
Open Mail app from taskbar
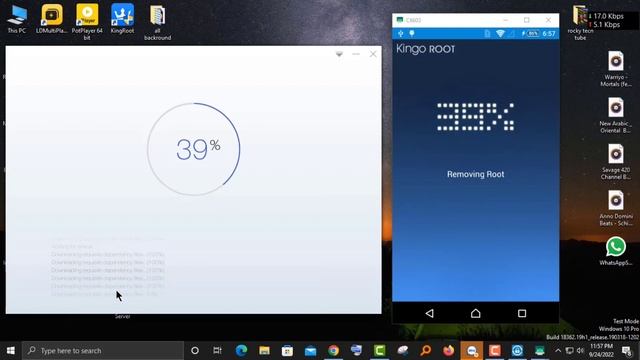click(310, 351)
